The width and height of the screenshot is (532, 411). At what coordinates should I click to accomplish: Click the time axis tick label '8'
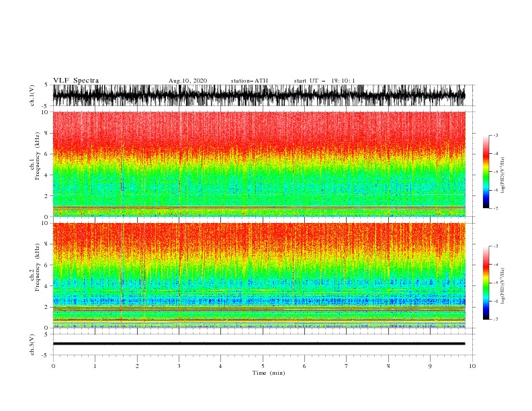click(x=388, y=366)
